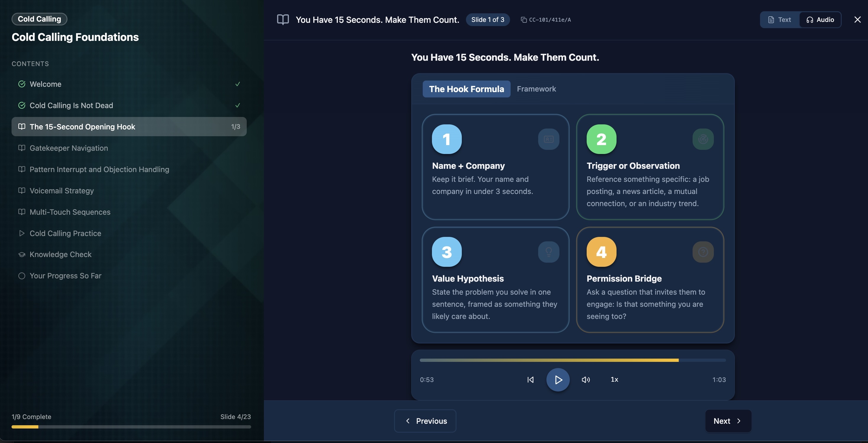Change the 1x playback speed
The width and height of the screenshot is (868, 443).
click(614, 380)
